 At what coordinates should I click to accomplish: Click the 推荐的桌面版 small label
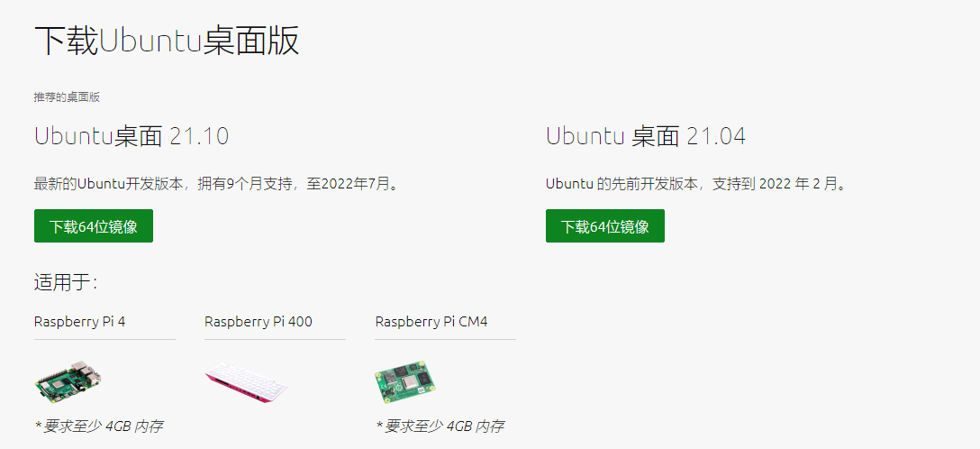pos(67,97)
